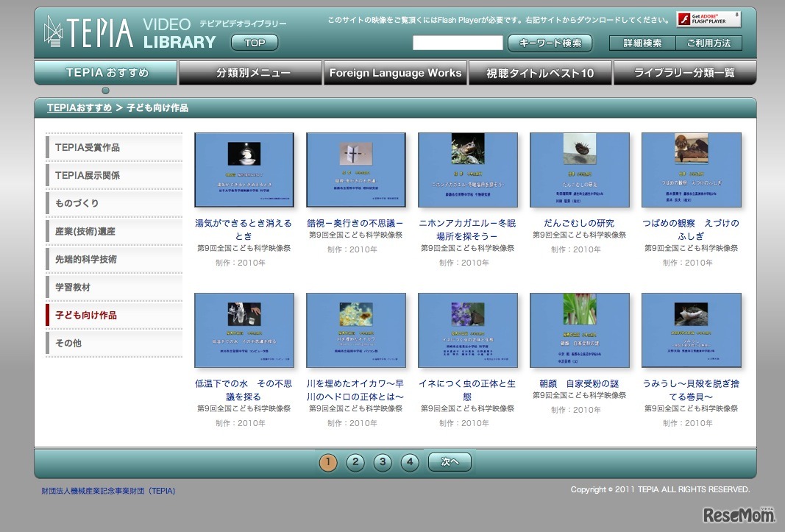Viewport: 785px width, 532px height.
Task: Click the 財団法人機械産業記念事業財団 (TEPIA) footer link
Action: tap(108, 491)
